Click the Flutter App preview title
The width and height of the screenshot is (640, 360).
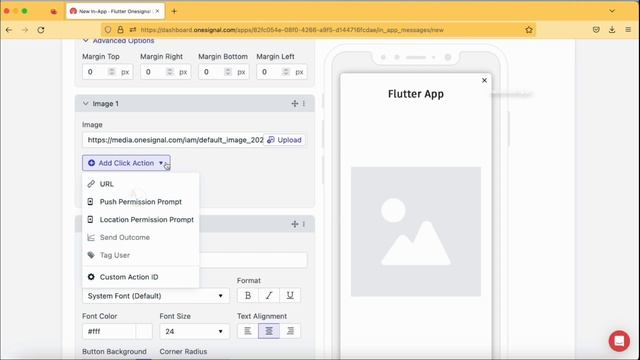[x=416, y=94]
